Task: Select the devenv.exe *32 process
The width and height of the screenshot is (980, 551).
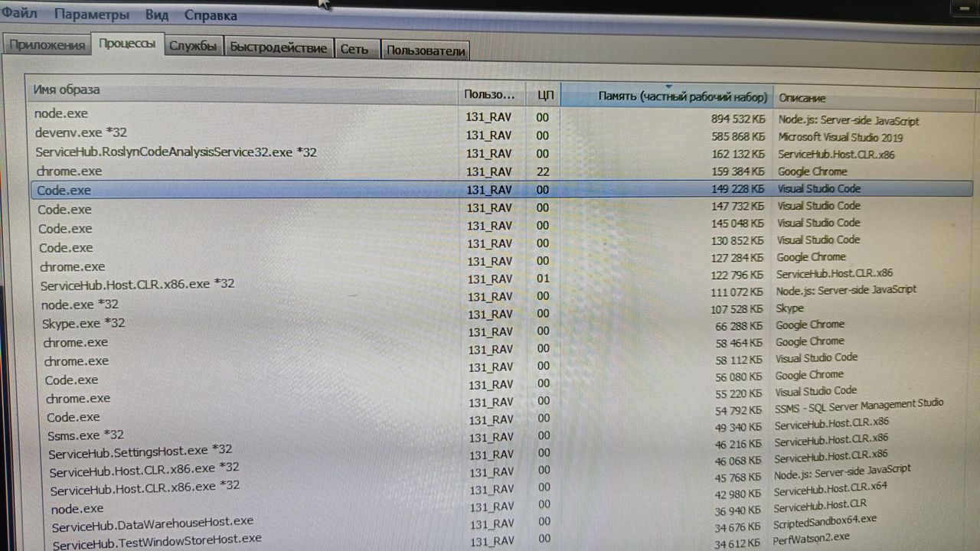Action: tap(81, 132)
